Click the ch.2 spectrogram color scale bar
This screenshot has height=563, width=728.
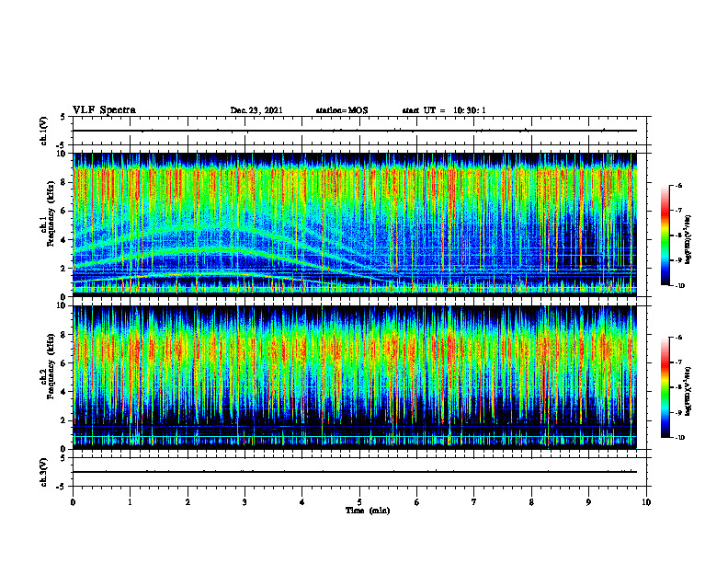tap(665, 387)
